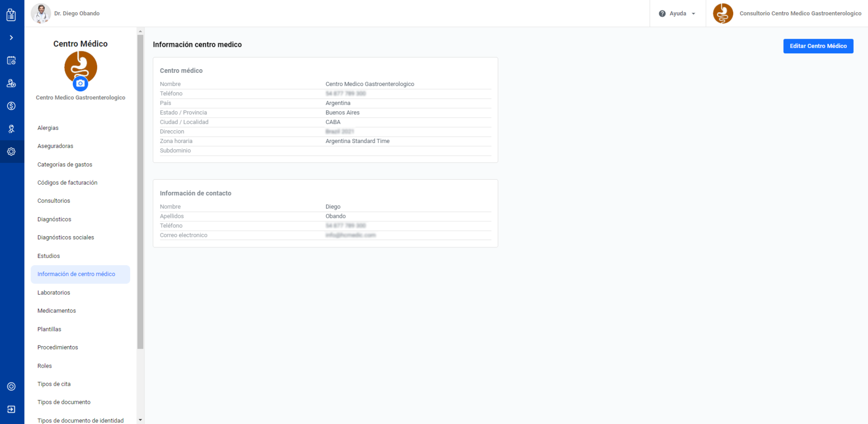This screenshot has height=424, width=868.
Task: Click scroll down arrow in settings menu
Action: [x=140, y=420]
